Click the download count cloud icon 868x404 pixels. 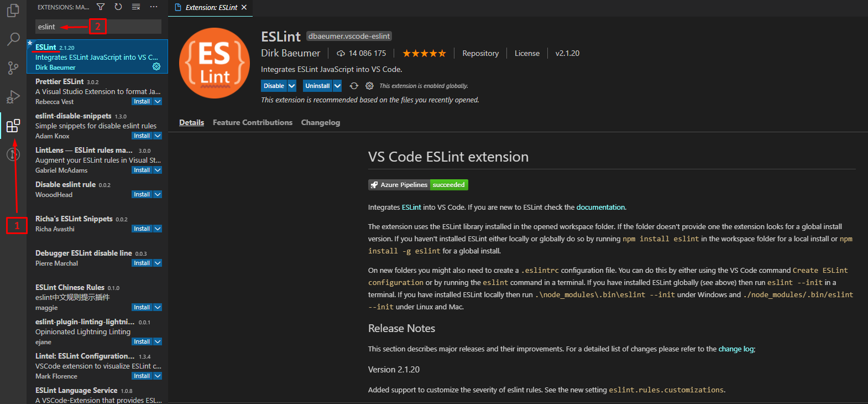[341, 53]
